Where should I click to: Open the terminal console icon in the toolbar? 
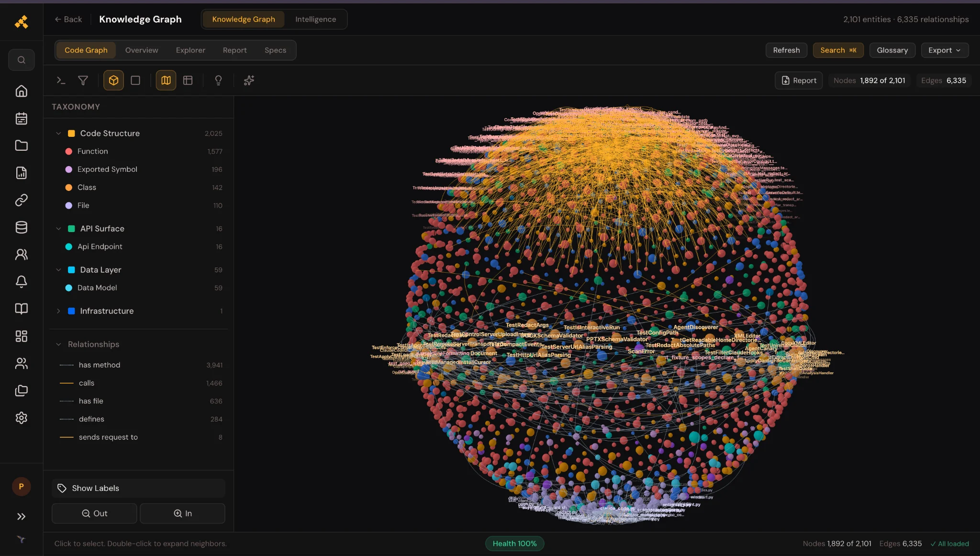[61, 80]
